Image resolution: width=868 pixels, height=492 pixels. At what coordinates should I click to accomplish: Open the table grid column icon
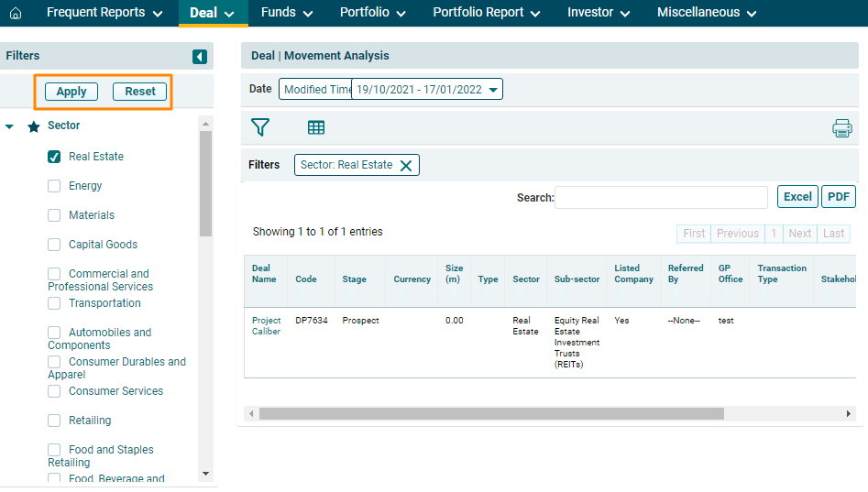pos(316,127)
